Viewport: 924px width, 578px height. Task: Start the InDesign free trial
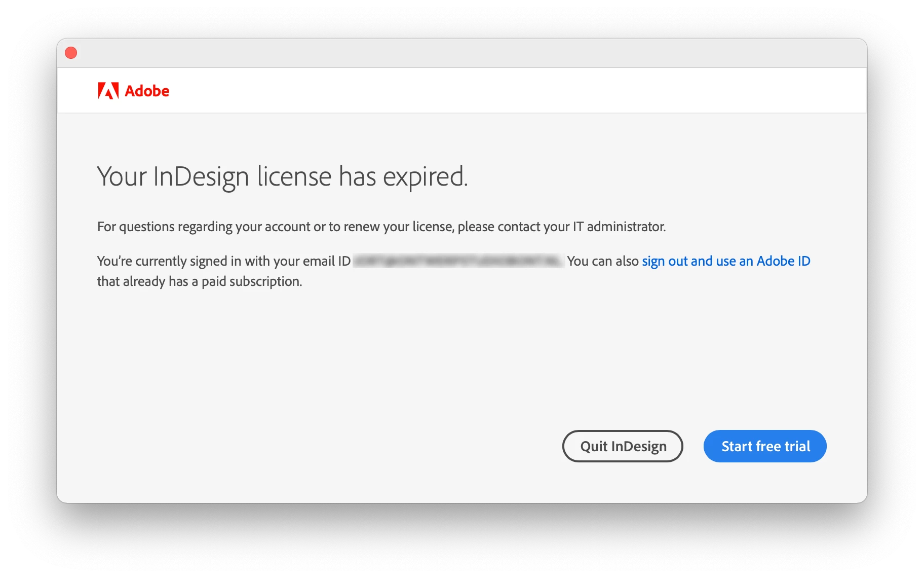765,446
